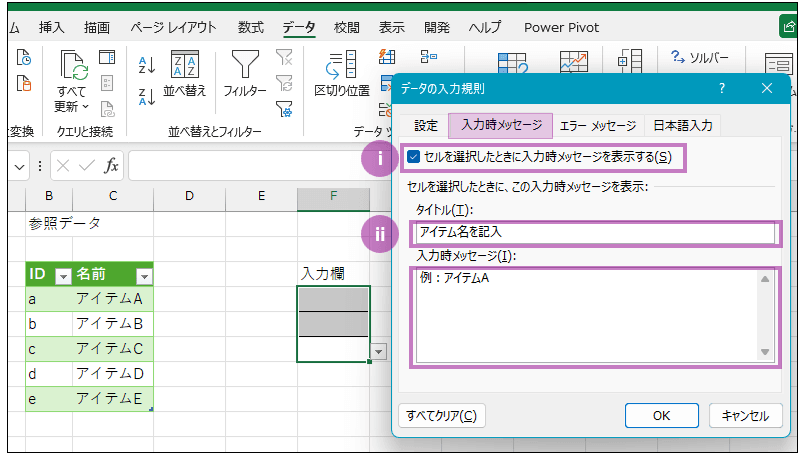Switch to the 日本語入力 tab
The height and width of the screenshot is (454, 798).
pyautogui.click(x=682, y=125)
